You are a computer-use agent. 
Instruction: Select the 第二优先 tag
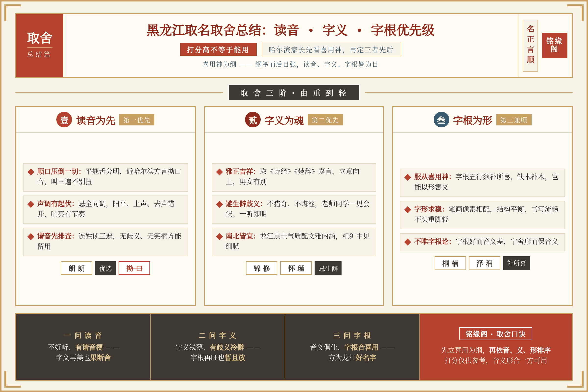point(325,120)
